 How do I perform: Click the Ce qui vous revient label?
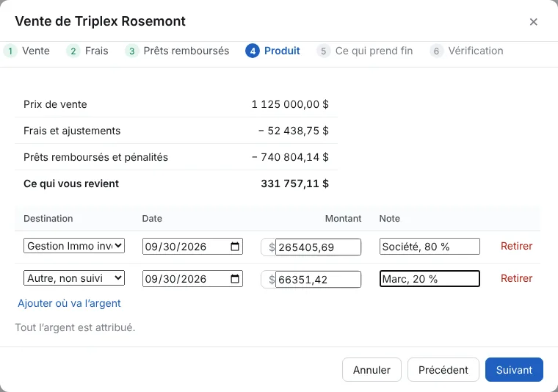point(71,184)
